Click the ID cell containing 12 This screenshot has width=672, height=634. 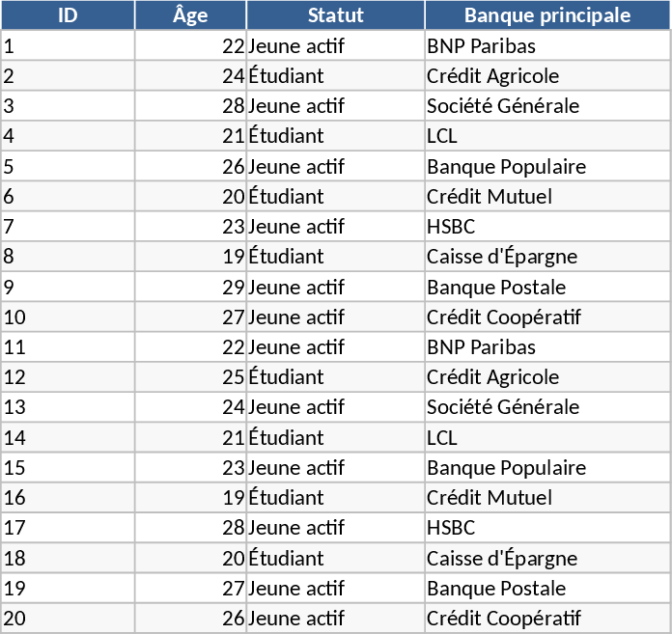pos(68,377)
